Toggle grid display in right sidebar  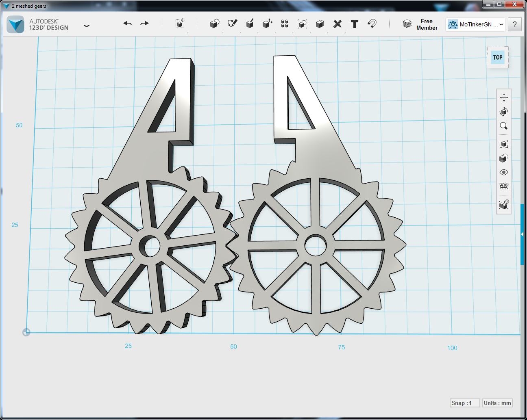(503, 186)
